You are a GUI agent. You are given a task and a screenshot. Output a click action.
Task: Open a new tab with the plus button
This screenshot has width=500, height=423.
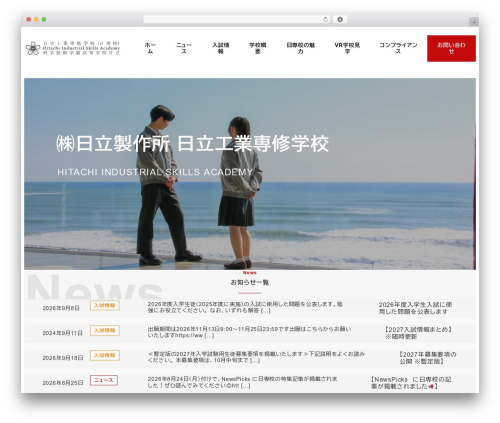tap(474, 22)
